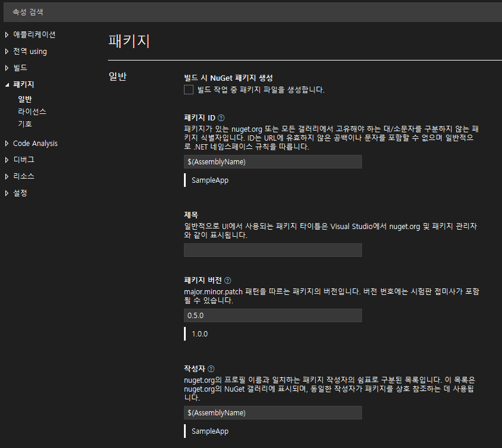Click the 패키지 page title
Viewport: 502px width, 448px height.
[129, 41]
